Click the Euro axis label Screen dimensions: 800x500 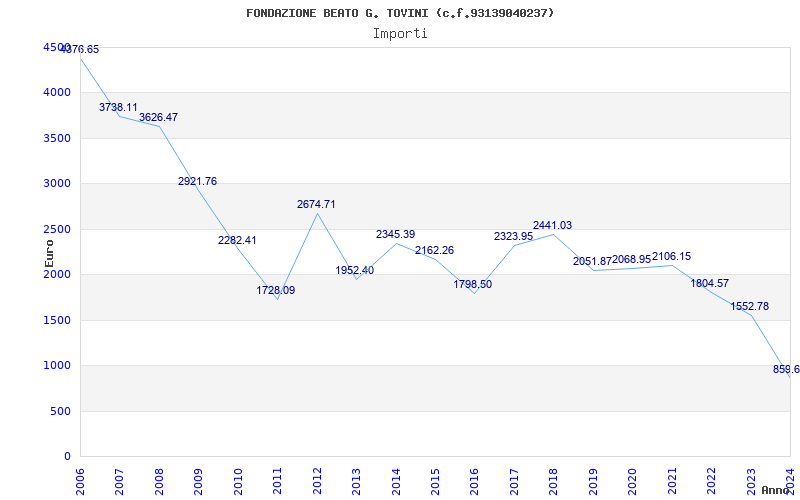point(49,253)
